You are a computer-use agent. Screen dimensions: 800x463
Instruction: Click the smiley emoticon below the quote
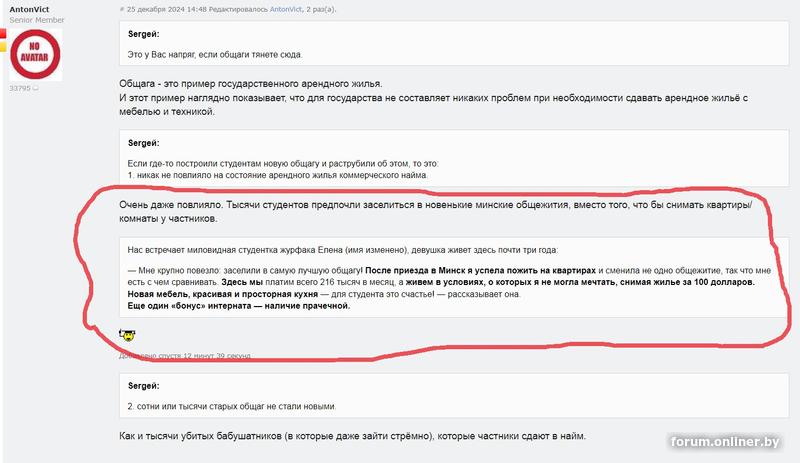pyautogui.click(x=127, y=335)
